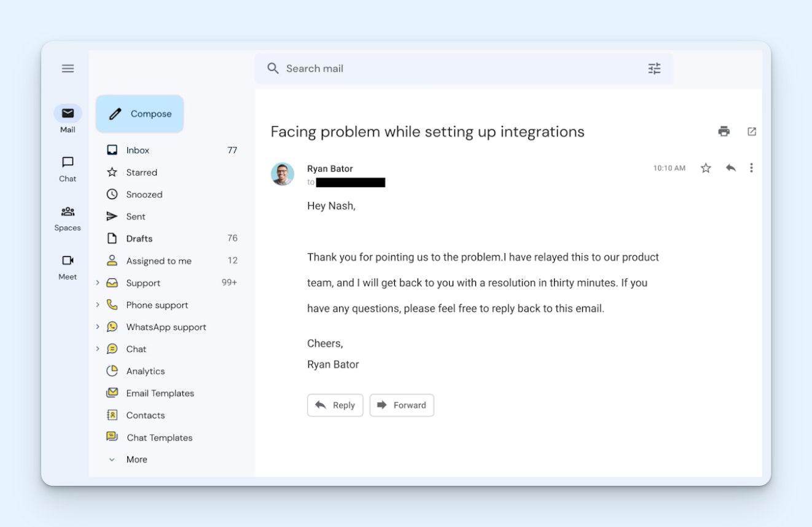Click the reply arrow icon beside timestamp

(x=730, y=168)
